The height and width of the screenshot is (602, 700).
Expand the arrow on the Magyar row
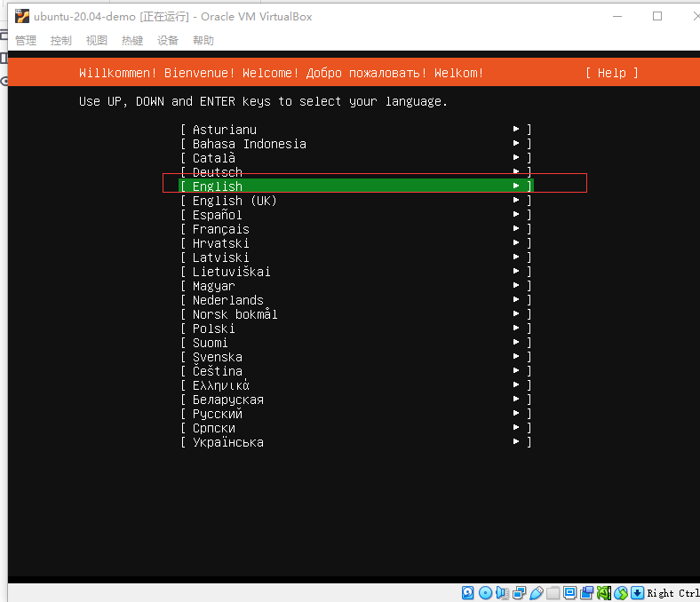point(516,285)
